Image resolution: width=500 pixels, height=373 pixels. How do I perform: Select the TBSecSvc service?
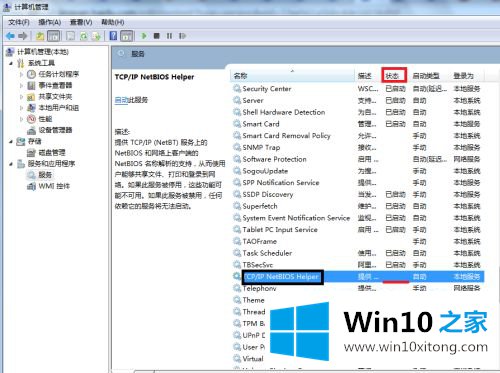click(x=358, y=265)
